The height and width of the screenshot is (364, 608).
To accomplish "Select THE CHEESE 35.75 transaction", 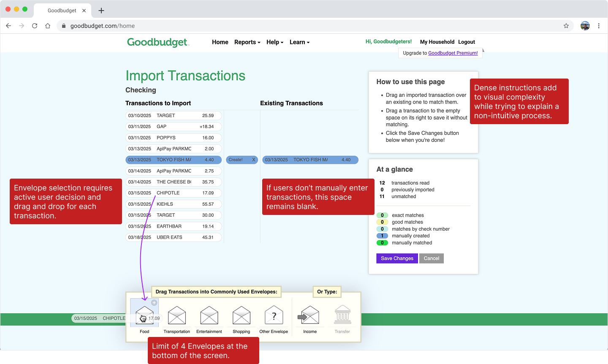I will pos(174,182).
